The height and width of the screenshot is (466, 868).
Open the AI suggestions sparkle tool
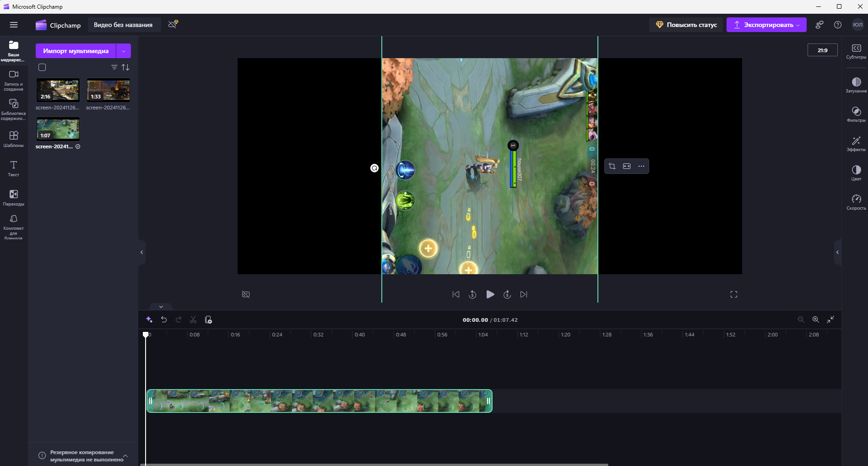click(x=149, y=320)
